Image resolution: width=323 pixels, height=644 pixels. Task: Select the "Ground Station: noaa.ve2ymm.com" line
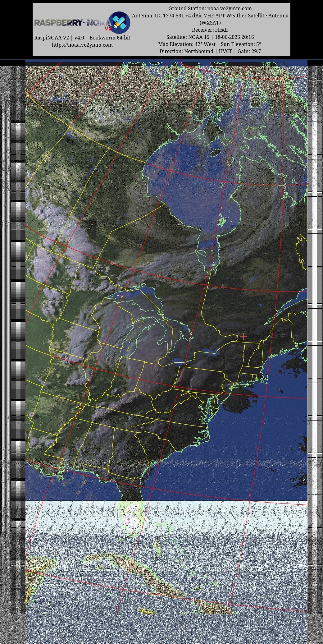(x=210, y=8)
